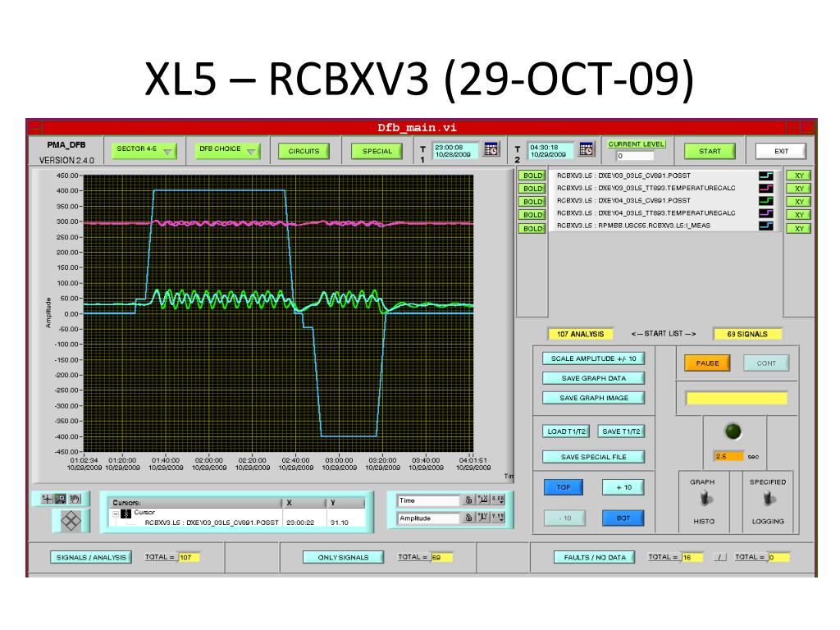Click the CONT button
Screen dimensions: 840x630
tap(766, 363)
